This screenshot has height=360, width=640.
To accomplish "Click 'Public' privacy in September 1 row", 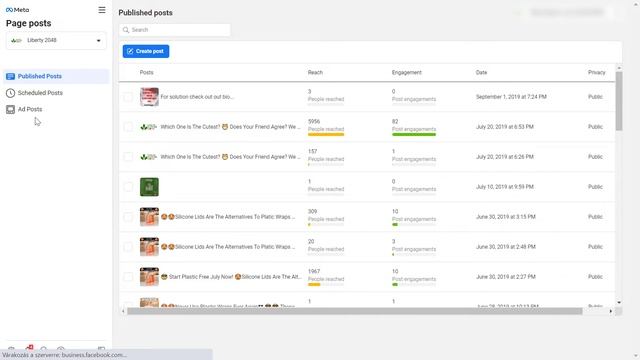I will pos(595,97).
